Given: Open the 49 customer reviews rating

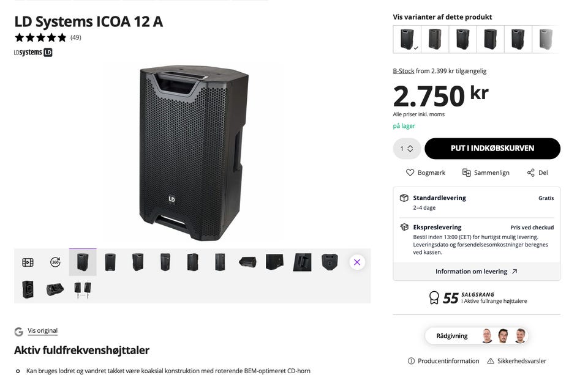Looking at the screenshot, I should pos(48,37).
